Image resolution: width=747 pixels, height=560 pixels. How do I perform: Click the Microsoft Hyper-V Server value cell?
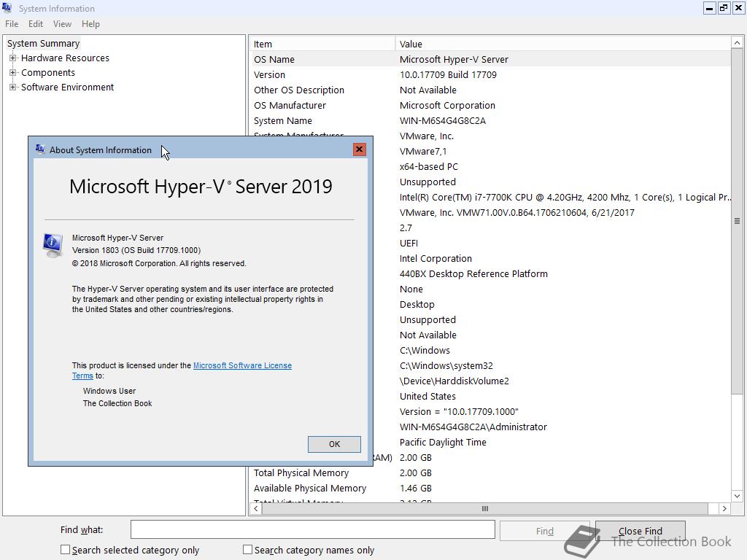[x=454, y=60]
